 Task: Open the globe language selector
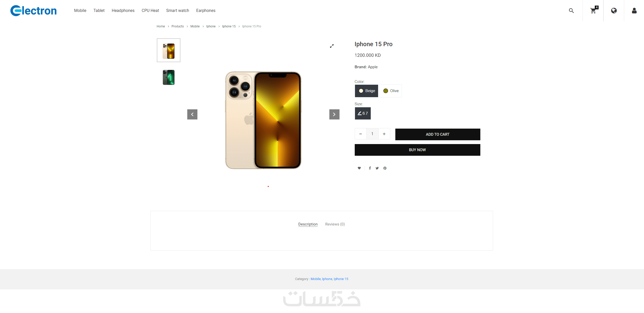pyautogui.click(x=614, y=11)
